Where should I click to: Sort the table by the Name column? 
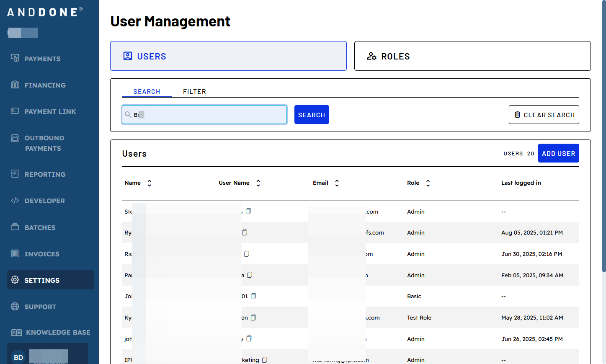(x=150, y=183)
